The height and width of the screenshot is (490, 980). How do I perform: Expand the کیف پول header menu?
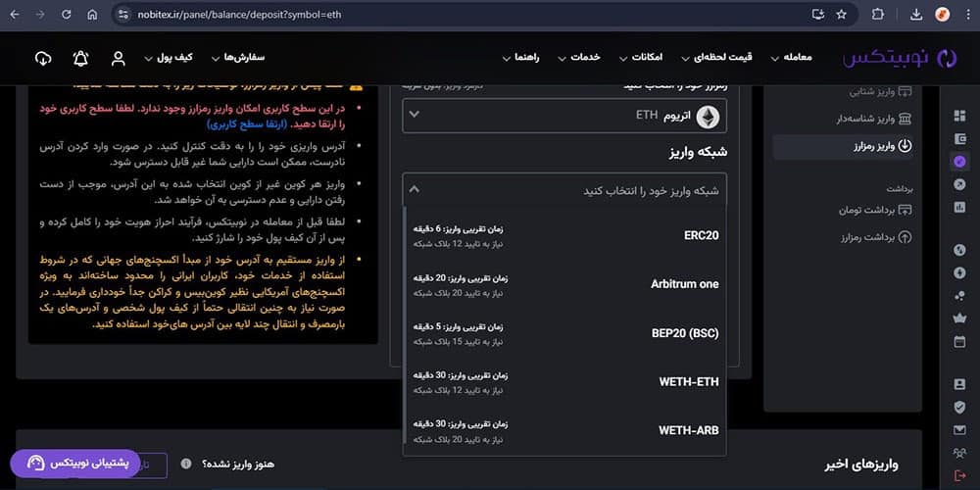(x=169, y=58)
